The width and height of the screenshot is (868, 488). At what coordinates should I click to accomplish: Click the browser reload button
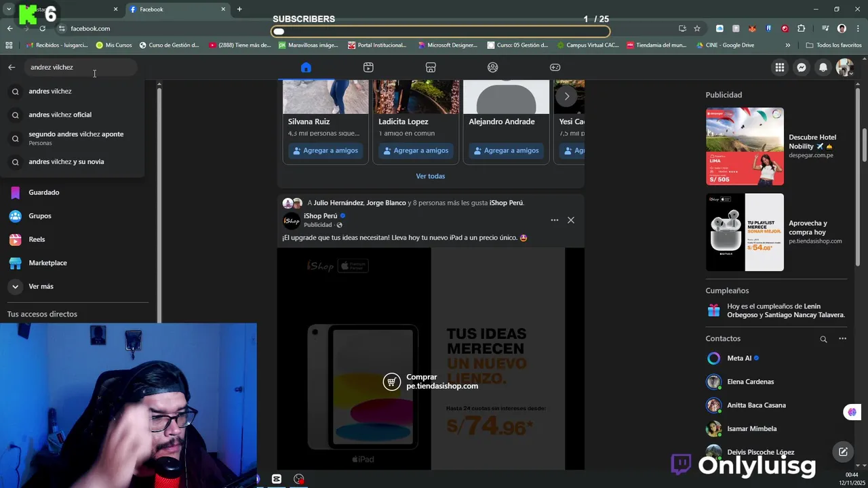pos(42,28)
